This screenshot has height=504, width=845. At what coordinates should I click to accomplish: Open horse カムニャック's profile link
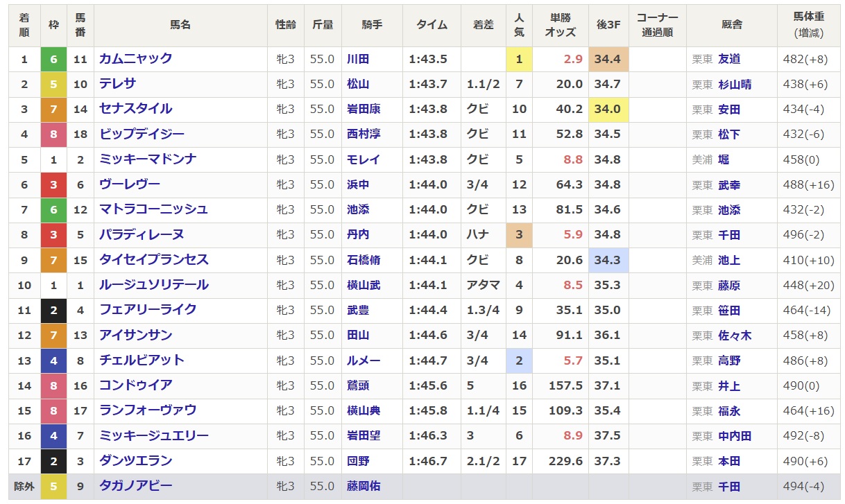click(x=135, y=59)
